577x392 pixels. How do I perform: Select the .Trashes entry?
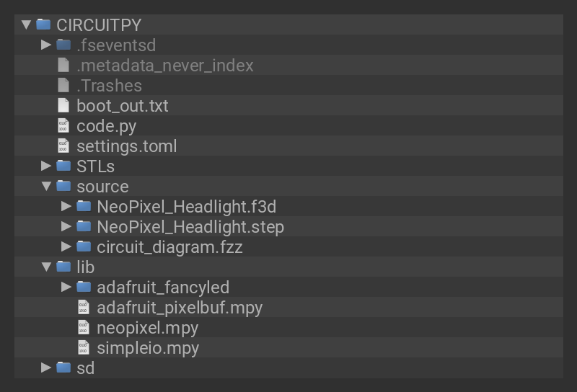(109, 86)
